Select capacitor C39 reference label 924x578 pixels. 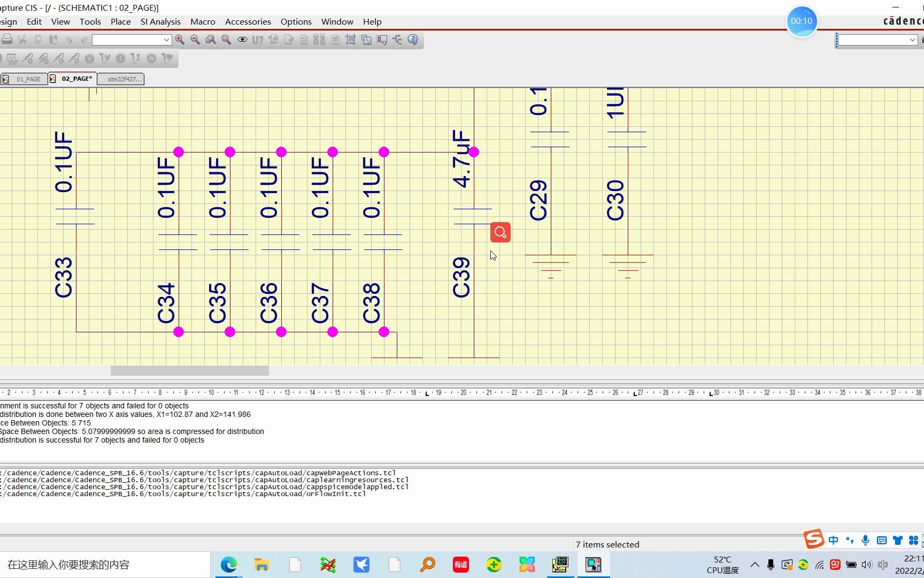tap(461, 277)
